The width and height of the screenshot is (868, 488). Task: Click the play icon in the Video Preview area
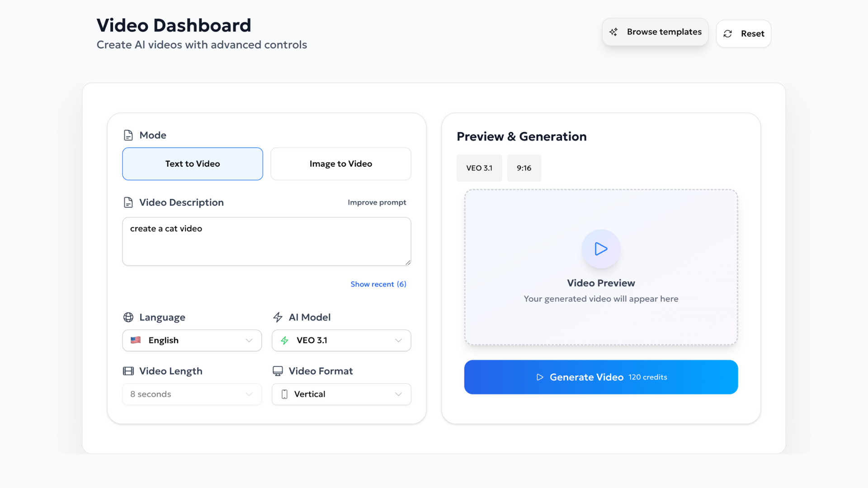601,249
